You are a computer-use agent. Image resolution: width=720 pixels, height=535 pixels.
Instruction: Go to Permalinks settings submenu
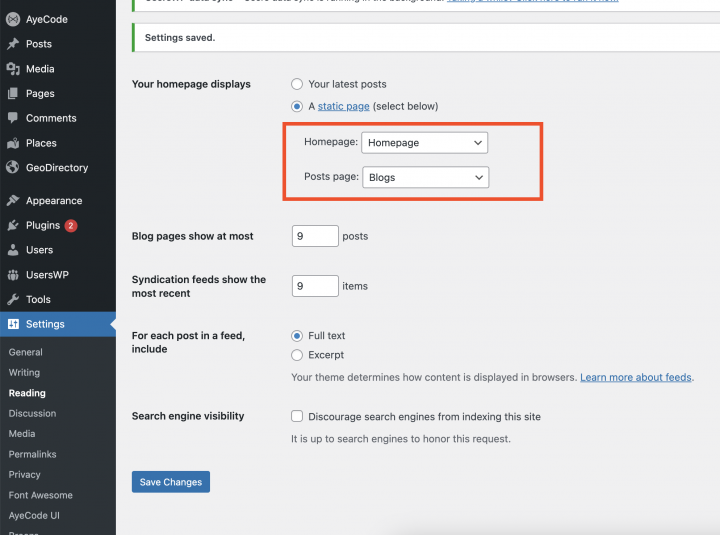pyautogui.click(x=32, y=454)
